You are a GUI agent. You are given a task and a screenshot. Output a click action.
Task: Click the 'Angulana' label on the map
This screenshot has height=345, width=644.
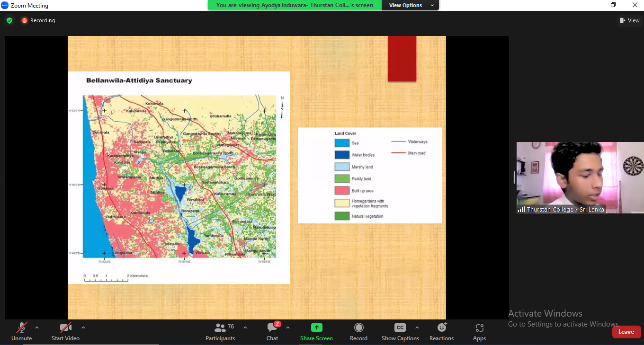123,253
